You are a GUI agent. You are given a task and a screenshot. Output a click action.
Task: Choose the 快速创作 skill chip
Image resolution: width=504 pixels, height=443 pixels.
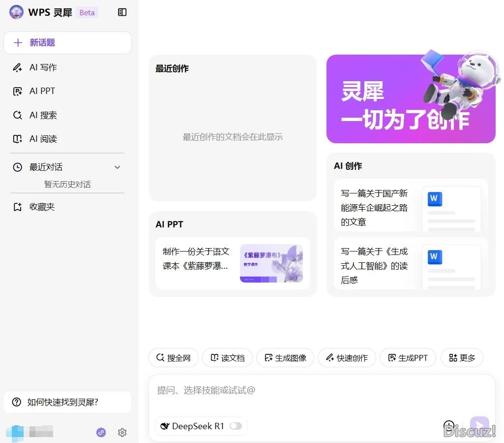pyautogui.click(x=347, y=358)
